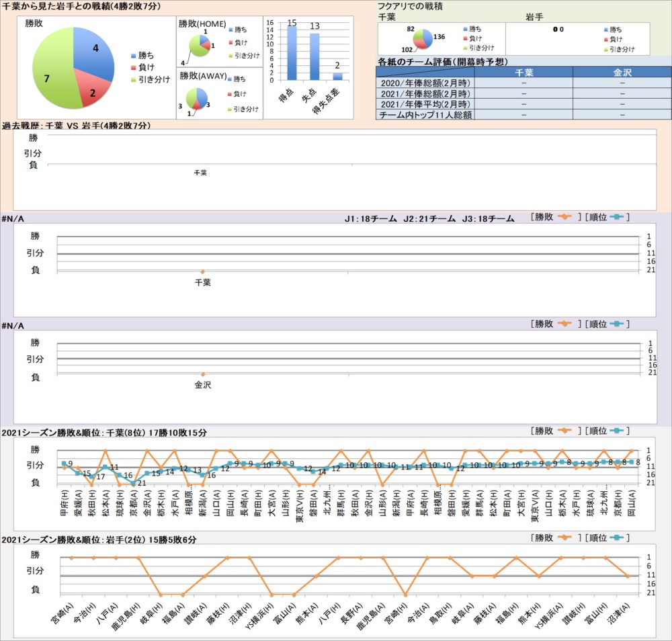The width and height of the screenshot is (672, 641).
Task: Click blue 勝ち swatch in main pie legend
Action: 133,56
